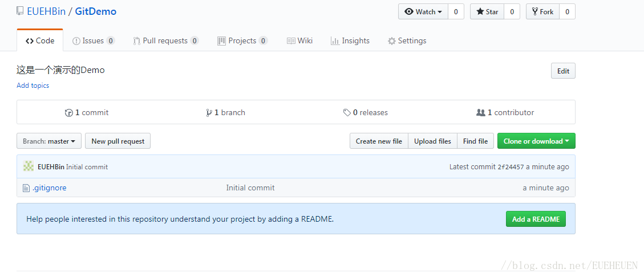Click EUEHBin author name in commit row
This screenshot has width=644, height=277.
click(51, 167)
